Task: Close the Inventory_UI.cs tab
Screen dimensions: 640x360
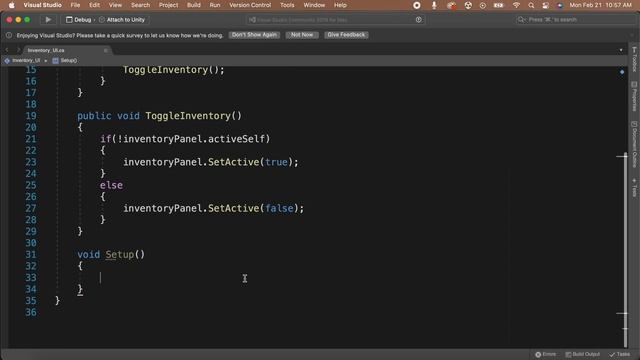Action: click(106, 50)
